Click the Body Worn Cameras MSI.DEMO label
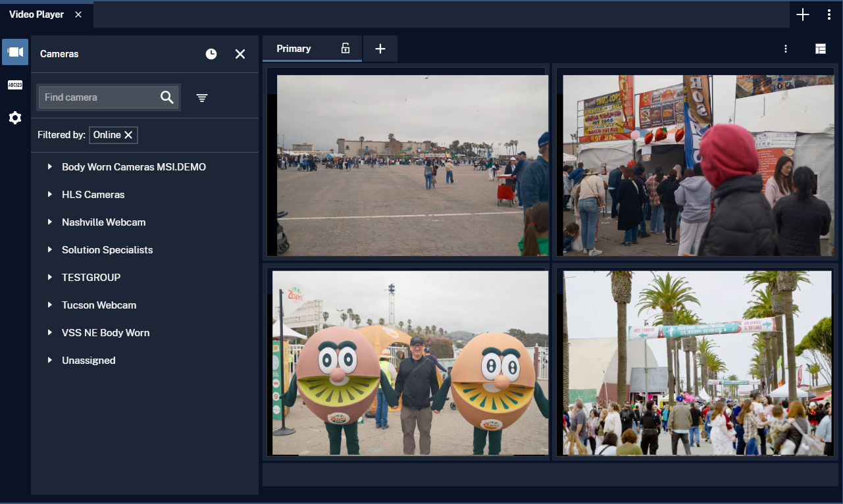This screenshot has height=504, width=843. (x=134, y=167)
